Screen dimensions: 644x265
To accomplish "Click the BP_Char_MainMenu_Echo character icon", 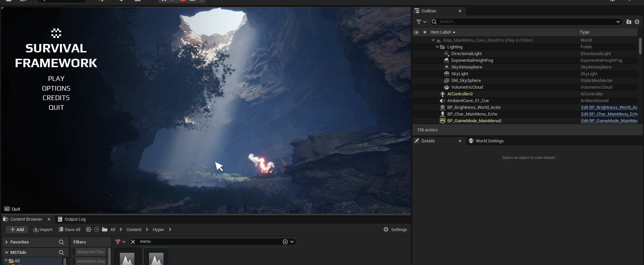I will pos(443,114).
